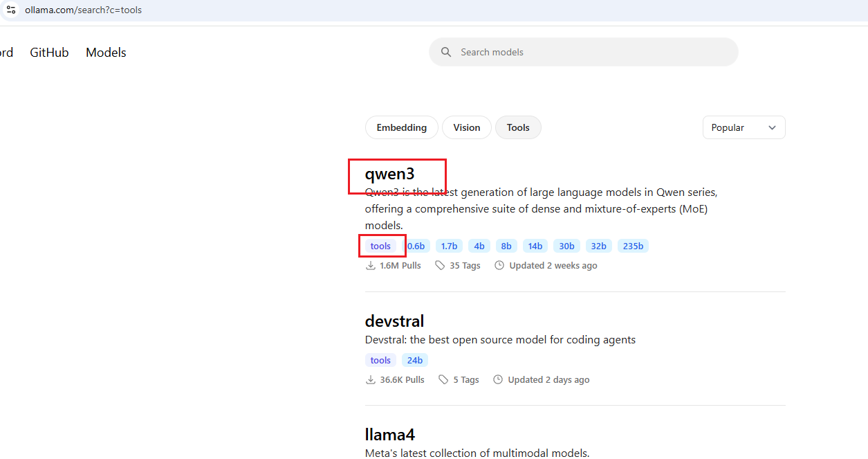This screenshot has height=459, width=868.
Task: Click the tools tag under qwen3
Action: pyautogui.click(x=380, y=246)
